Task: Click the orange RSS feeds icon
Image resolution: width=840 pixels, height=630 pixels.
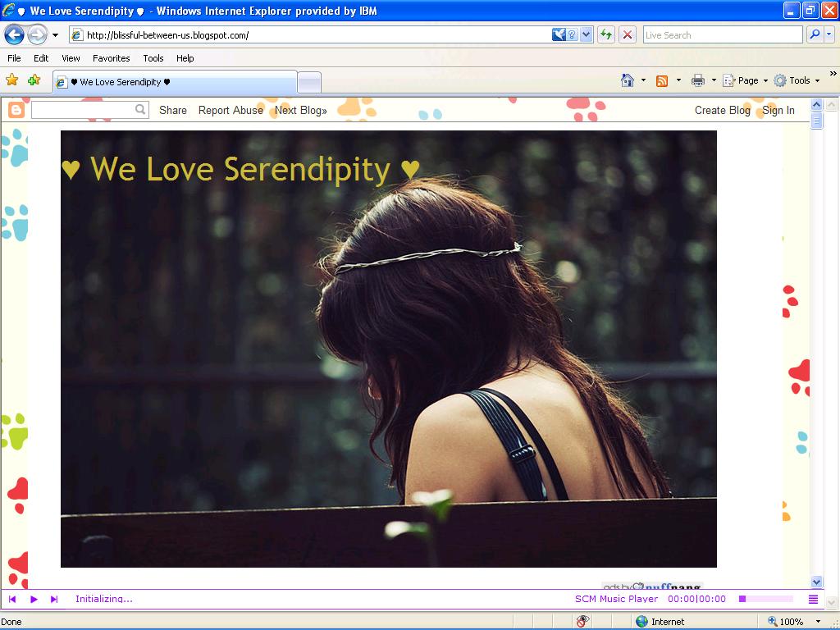Action: point(662,81)
